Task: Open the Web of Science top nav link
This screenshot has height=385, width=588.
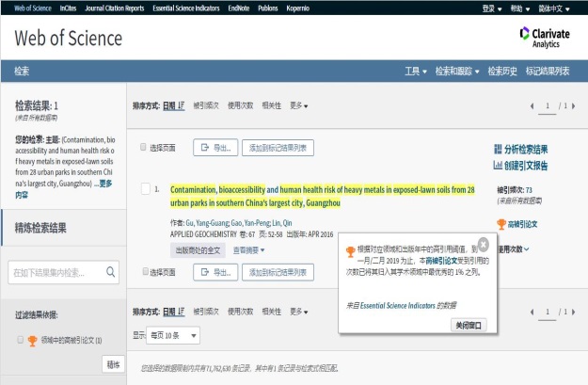Action: point(33,8)
